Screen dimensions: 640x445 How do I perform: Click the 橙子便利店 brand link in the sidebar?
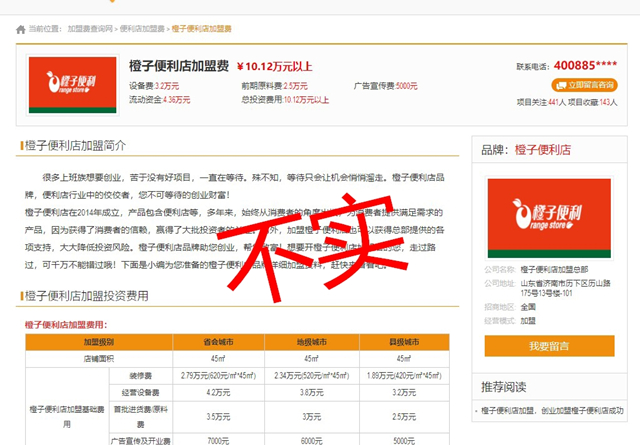tap(543, 150)
